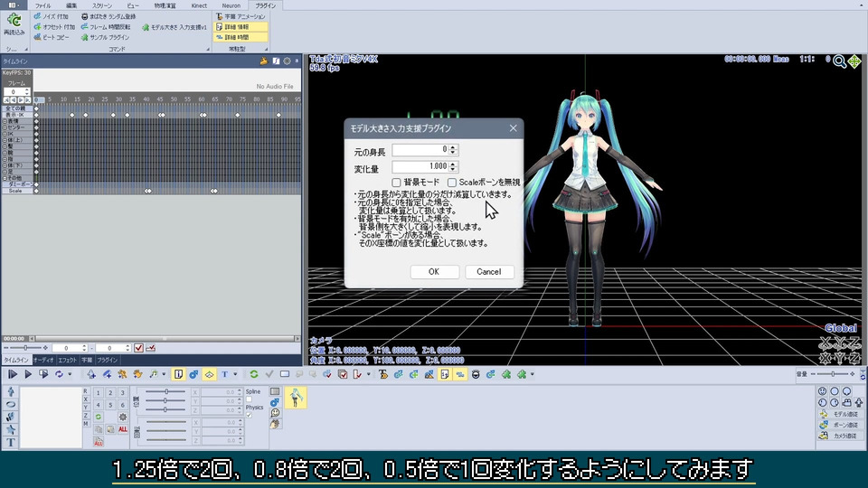The height and width of the screenshot is (488, 868).
Task: Click the 再読込み reload plugin icon
Action: (x=14, y=23)
